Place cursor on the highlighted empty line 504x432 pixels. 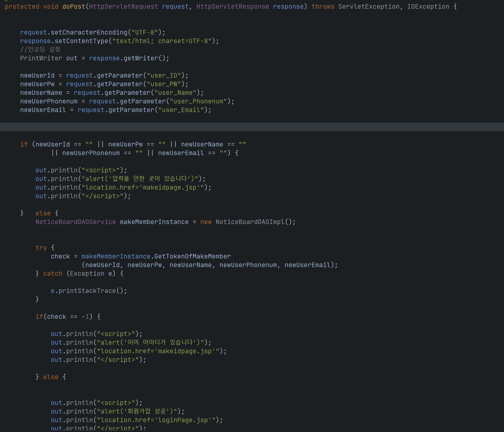[x=252, y=127]
